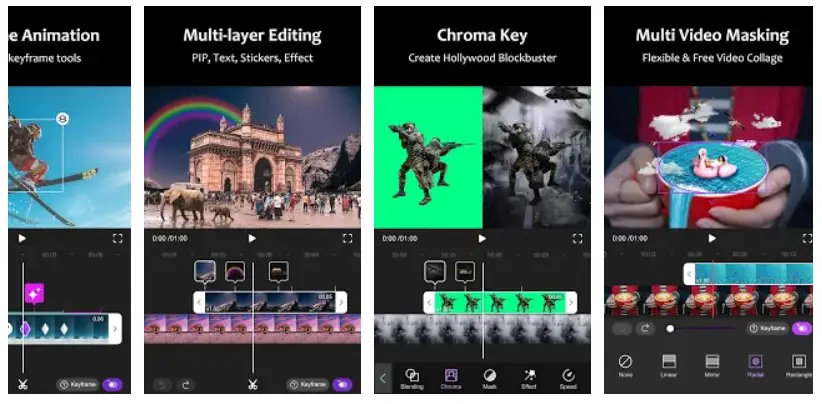Select the helicopter layer bubble in Chroma panel

pyautogui.click(x=435, y=272)
